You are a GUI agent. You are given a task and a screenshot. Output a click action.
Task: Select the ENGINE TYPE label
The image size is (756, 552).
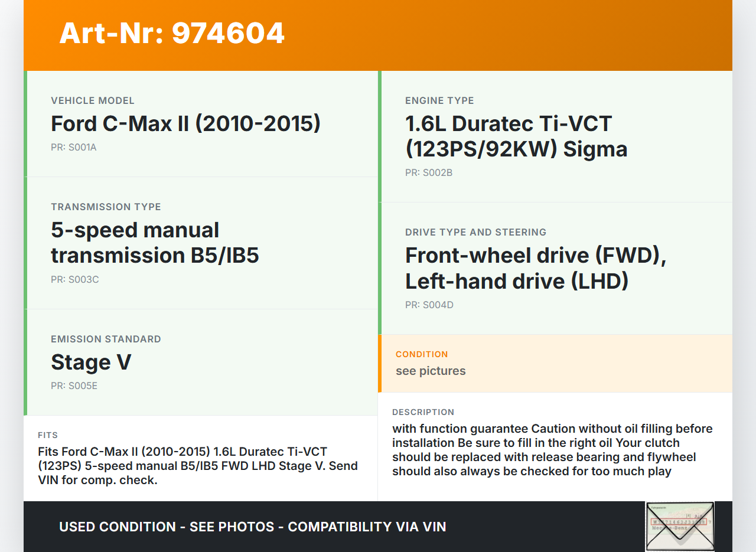point(439,101)
